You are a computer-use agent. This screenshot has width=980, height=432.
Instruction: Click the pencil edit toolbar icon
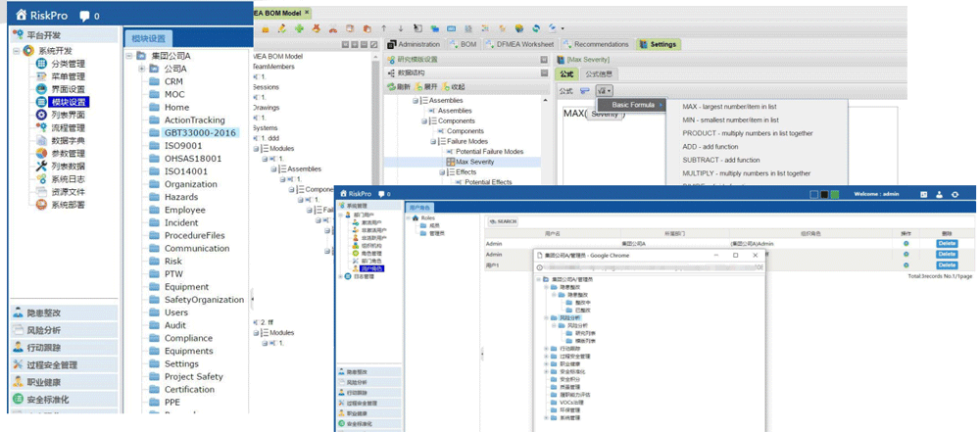(x=282, y=28)
